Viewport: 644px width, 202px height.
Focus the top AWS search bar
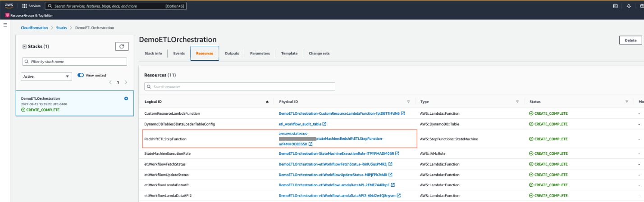[116, 6]
